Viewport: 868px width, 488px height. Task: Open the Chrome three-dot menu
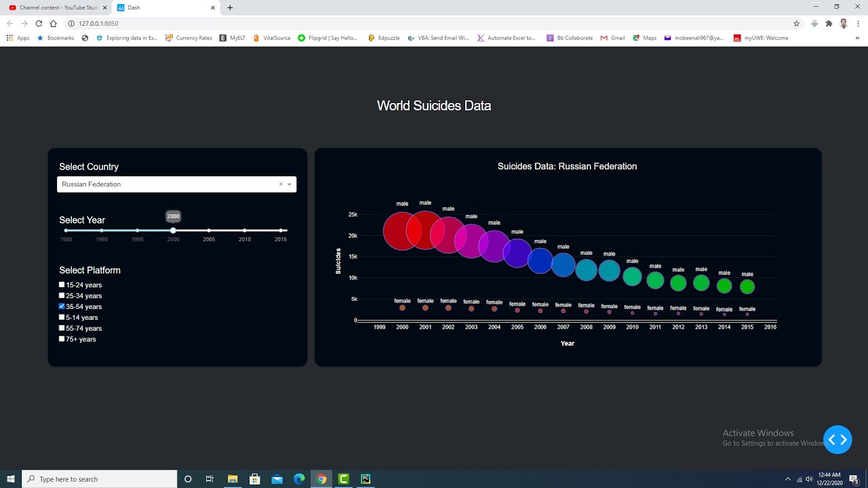(859, 22)
